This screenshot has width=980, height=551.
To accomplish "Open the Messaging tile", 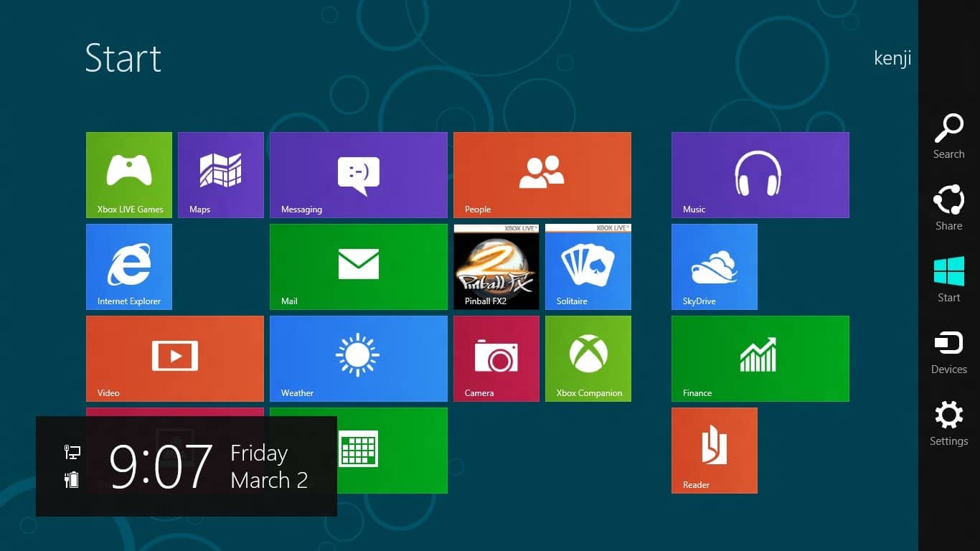I will 359,175.
